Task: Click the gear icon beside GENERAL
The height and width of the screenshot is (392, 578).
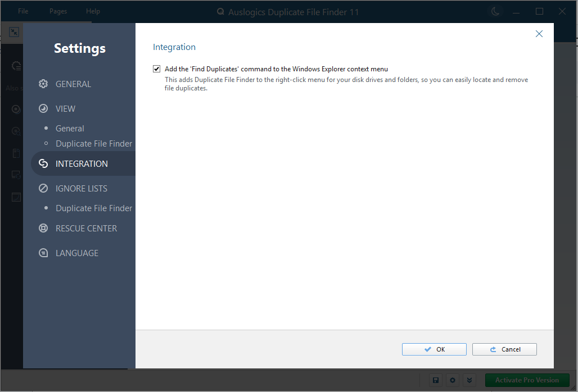Action: [x=43, y=84]
